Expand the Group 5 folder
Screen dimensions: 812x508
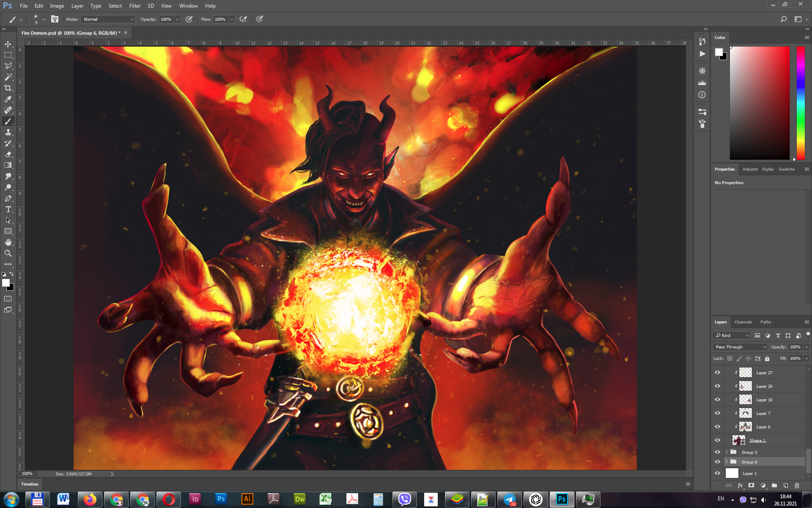pos(727,452)
